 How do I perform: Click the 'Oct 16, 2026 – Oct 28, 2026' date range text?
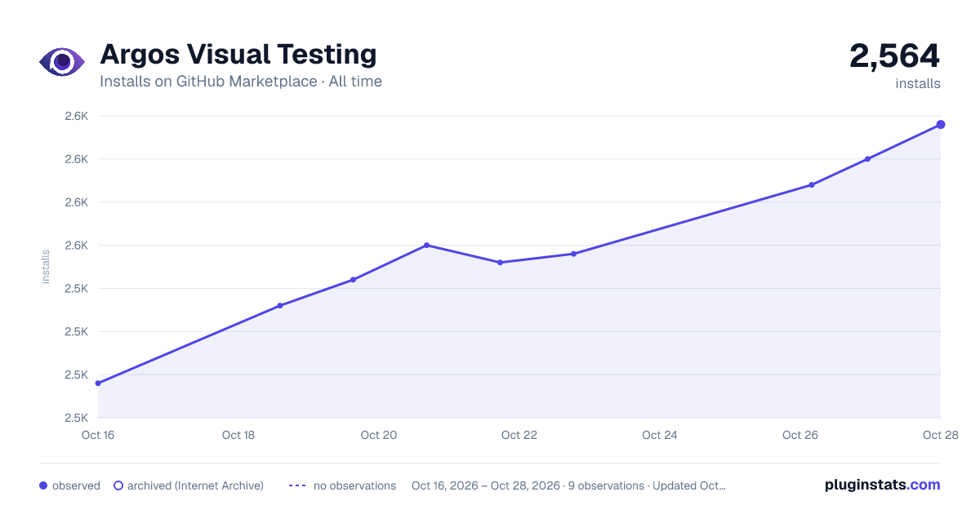(486, 485)
